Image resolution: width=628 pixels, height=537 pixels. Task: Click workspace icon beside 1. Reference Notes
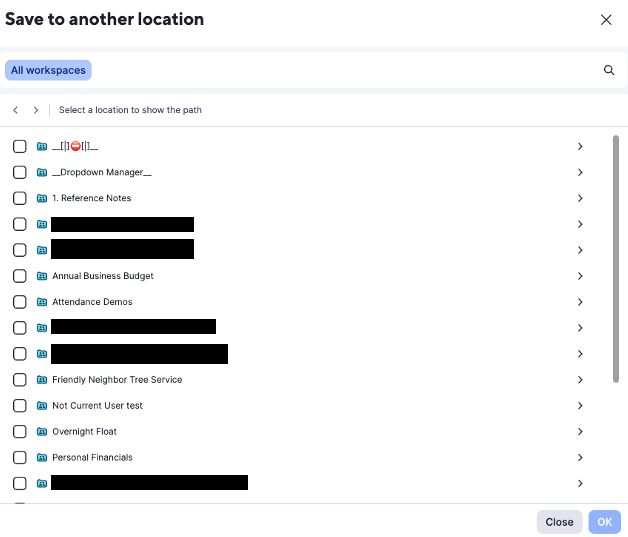click(x=42, y=198)
